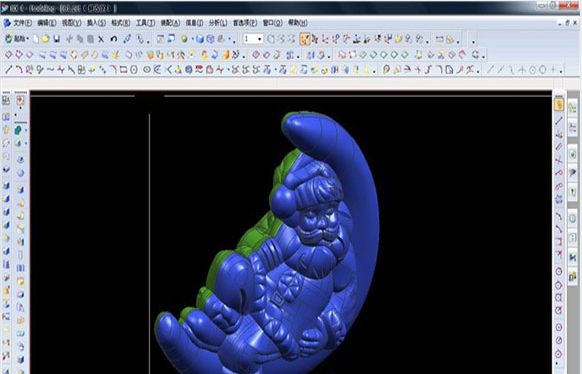The width and height of the screenshot is (582, 374).
Task: Open the 首选项(P) menu
Action: pyautogui.click(x=245, y=23)
